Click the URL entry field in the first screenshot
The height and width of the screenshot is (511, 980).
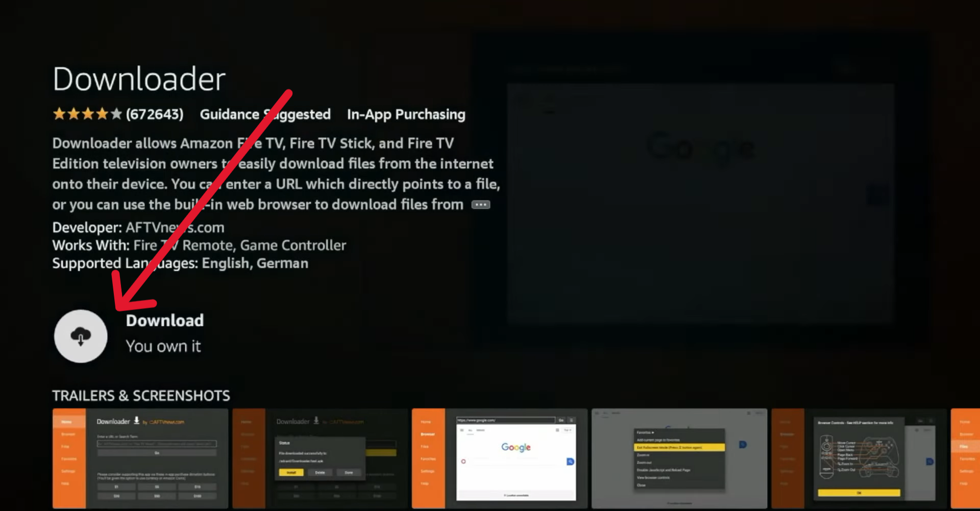tap(157, 444)
